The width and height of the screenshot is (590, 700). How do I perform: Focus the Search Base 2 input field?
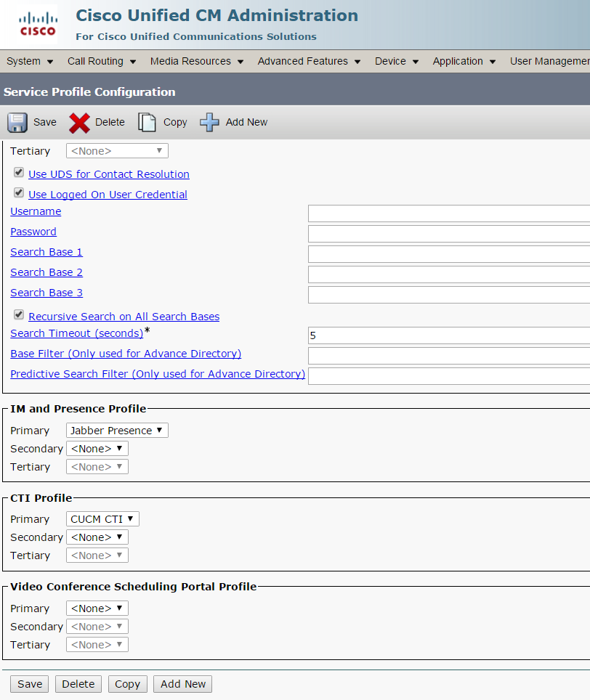[x=449, y=274]
